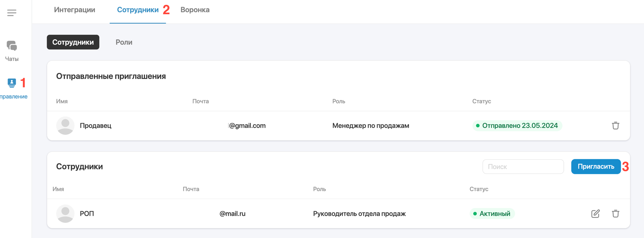Edit the РОП employee with pencil icon
Screen dimensions: 644x238
click(595, 213)
